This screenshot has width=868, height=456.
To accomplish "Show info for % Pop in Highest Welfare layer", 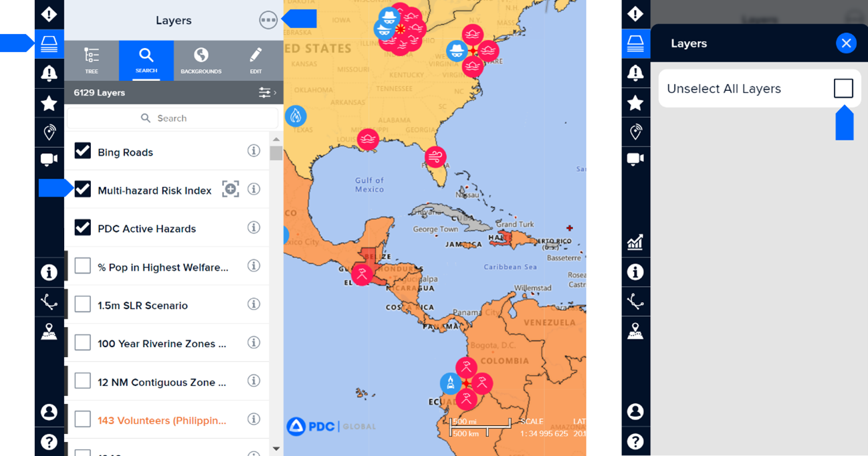I will click(x=253, y=265).
